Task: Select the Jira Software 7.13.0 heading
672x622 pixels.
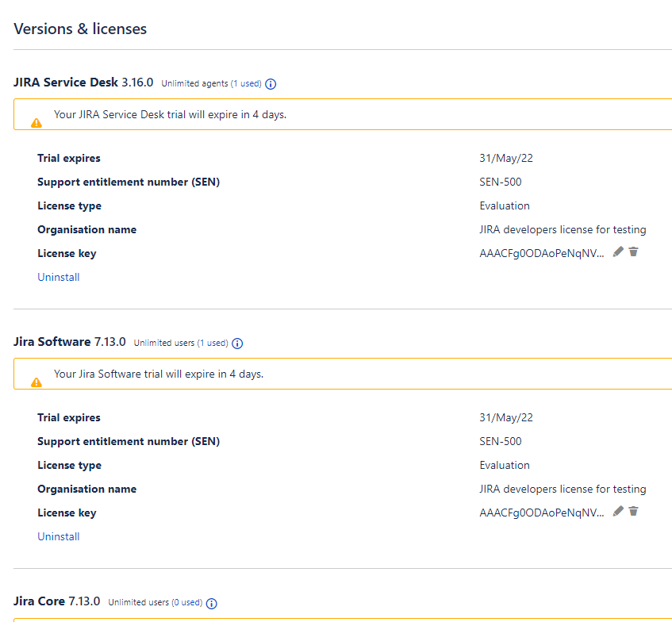Action: click(x=70, y=342)
